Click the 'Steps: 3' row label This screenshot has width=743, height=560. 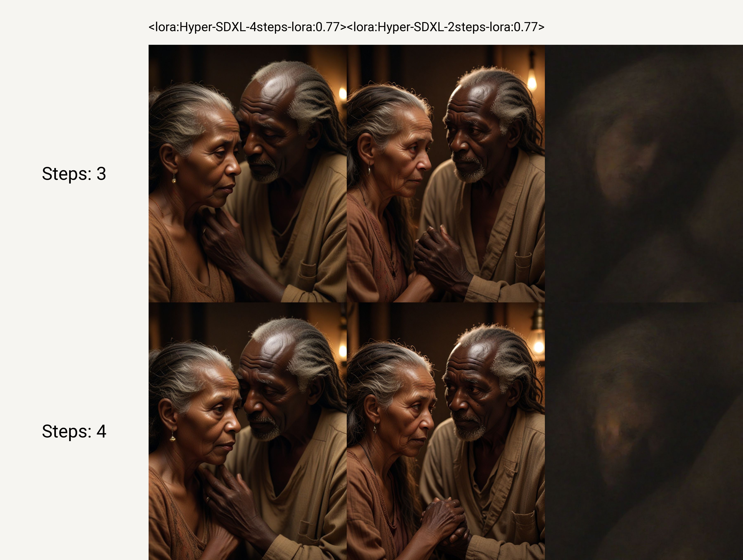[x=74, y=174]
